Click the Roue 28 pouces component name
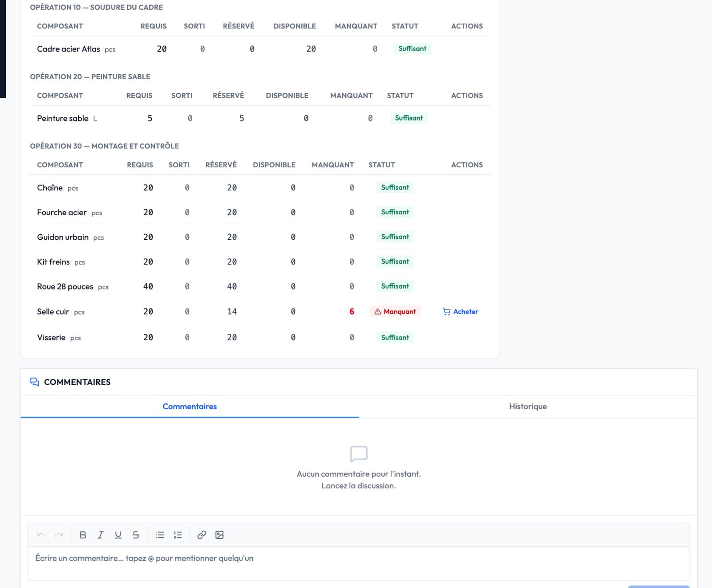Screen dimensions: 712x588 tap(65, 287)
